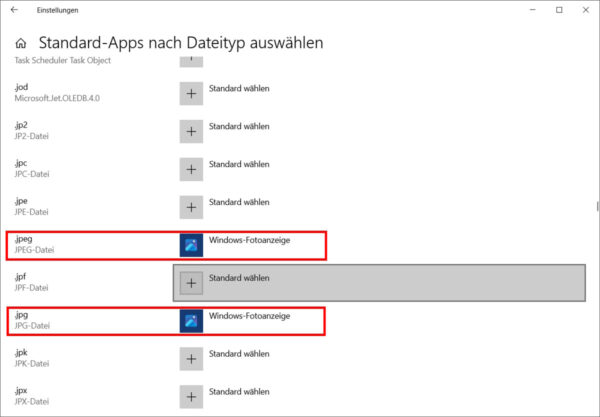The image size is (600, 417).
Task: Click the vertical scrollbar thumb
Action: [597, 206]
